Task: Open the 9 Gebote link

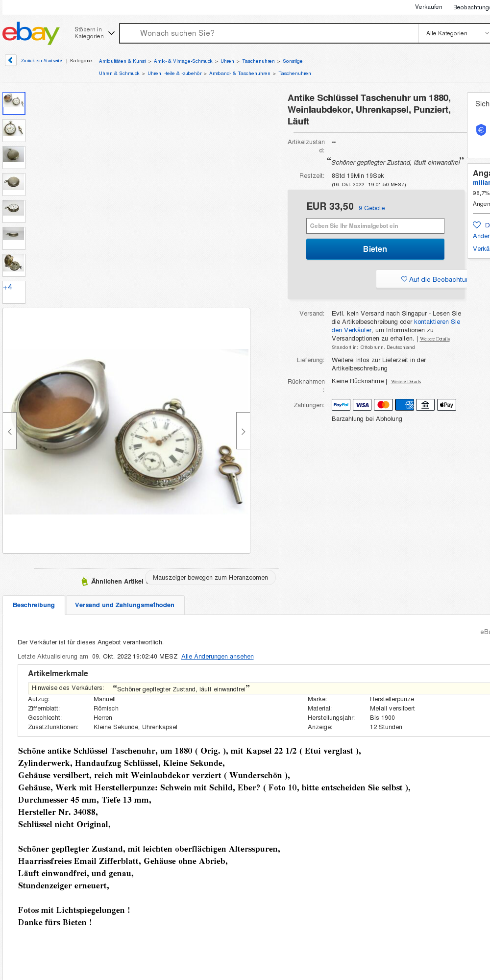Action: [x=371, y=208]
